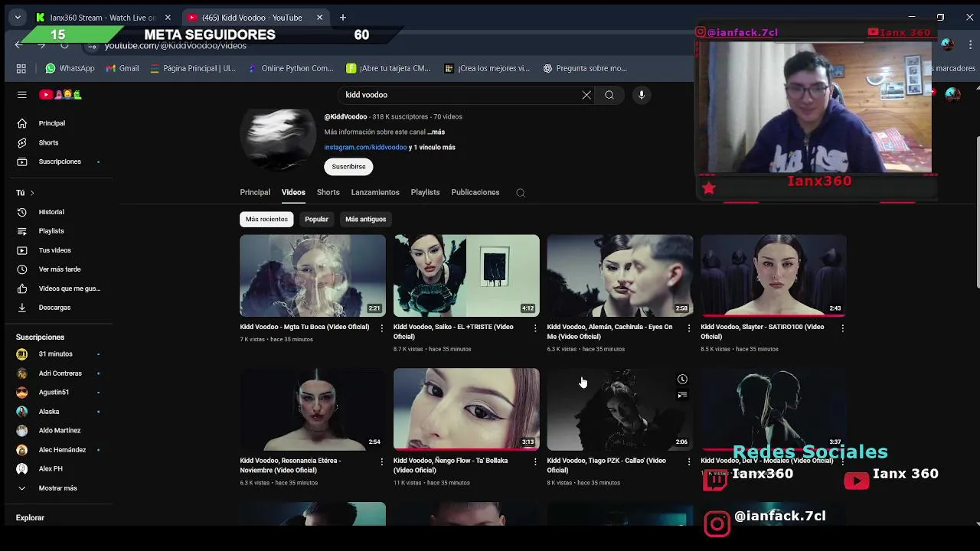Play the Eyes On Me video thumbnail
This screenshot has height=551, width=980.
pos(620,275)
